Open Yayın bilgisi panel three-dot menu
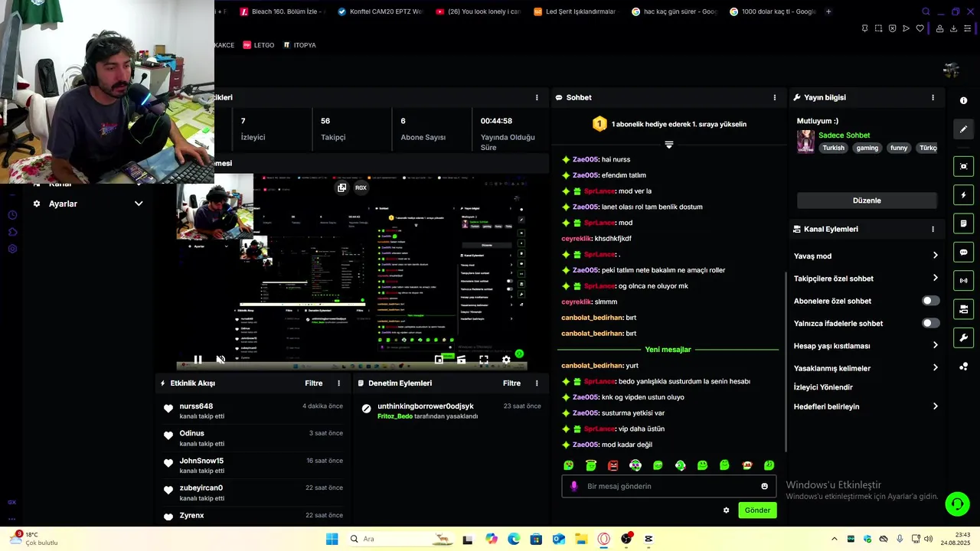 coord(933,98)
